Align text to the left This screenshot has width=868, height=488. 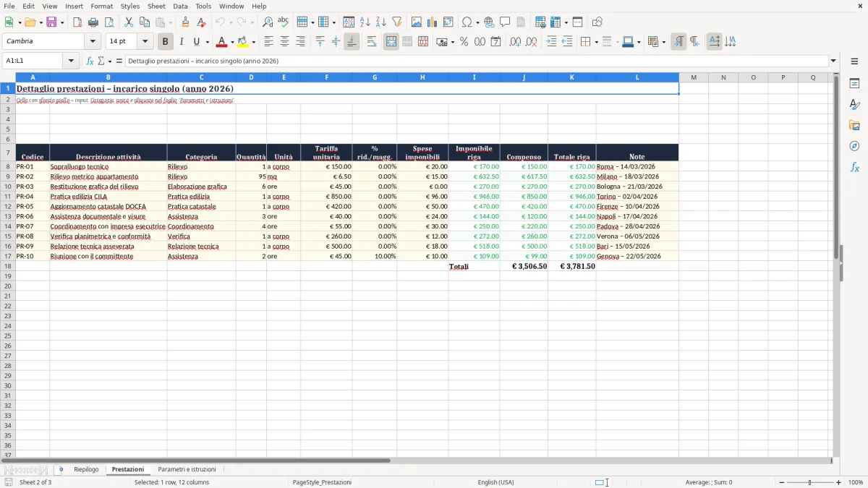coord(269,42)
